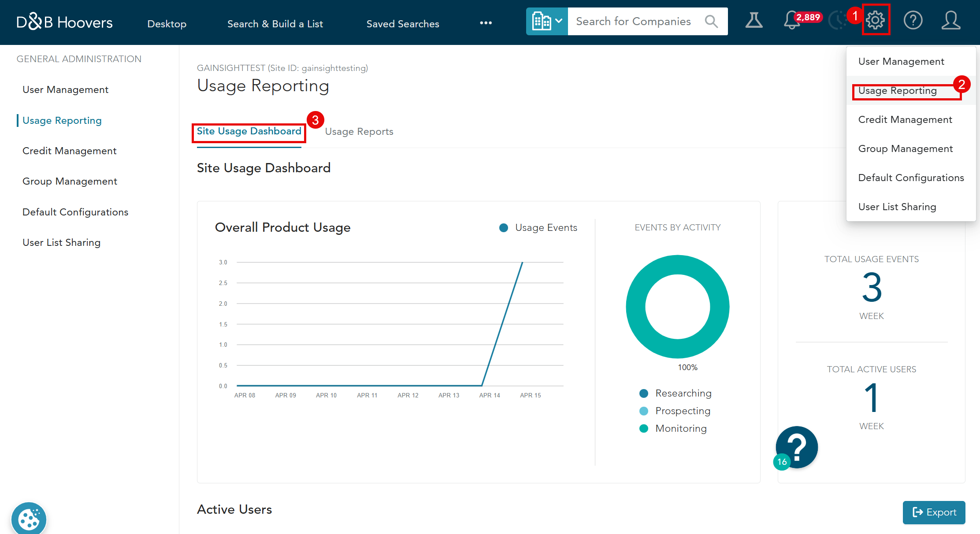Choose Usage Reporting from gear dropdown menu

point(911,90)
